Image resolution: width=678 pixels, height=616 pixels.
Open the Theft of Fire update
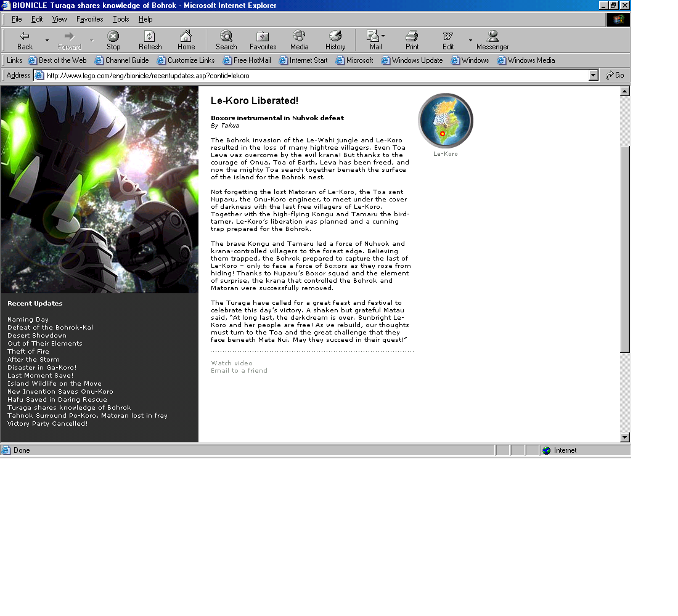click(28, 352)
